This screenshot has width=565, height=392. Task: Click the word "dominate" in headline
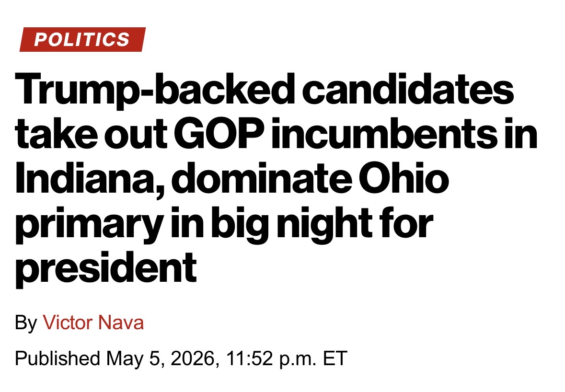(x=263, y=178)
